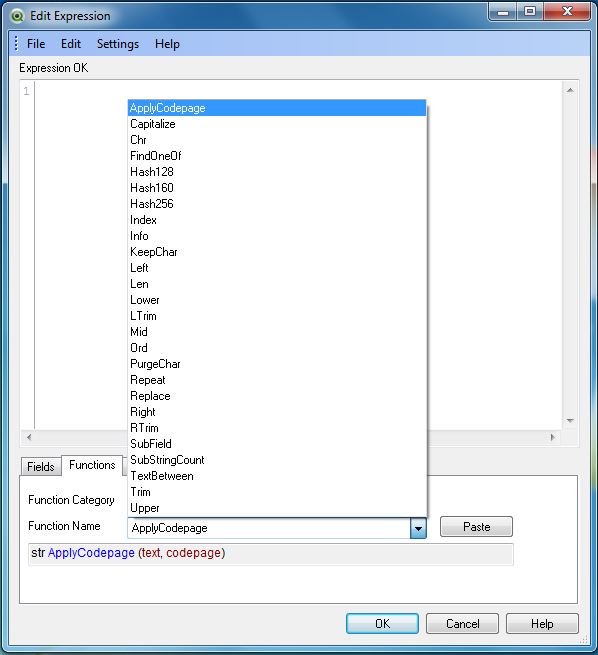This screenshot has height=655, width=598.
Task: Confirm with the OK button
Action: pos(382,624)
